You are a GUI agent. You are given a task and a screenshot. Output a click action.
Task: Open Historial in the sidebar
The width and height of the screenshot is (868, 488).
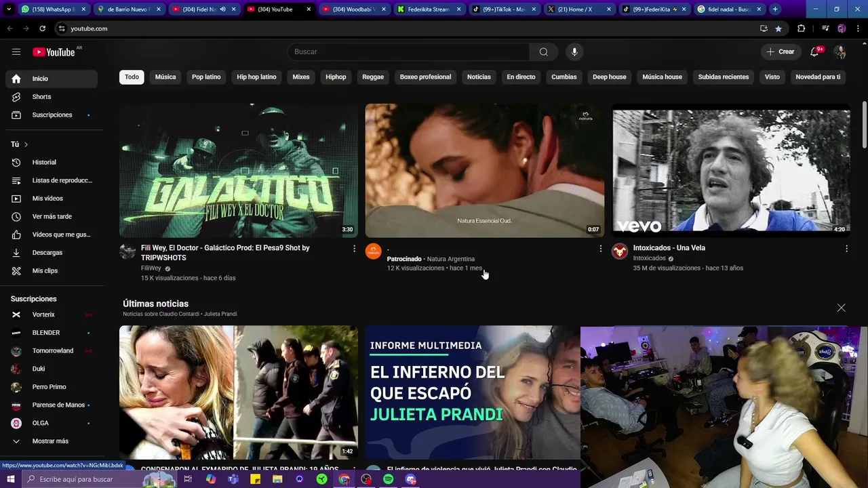(x=52, y=163)
